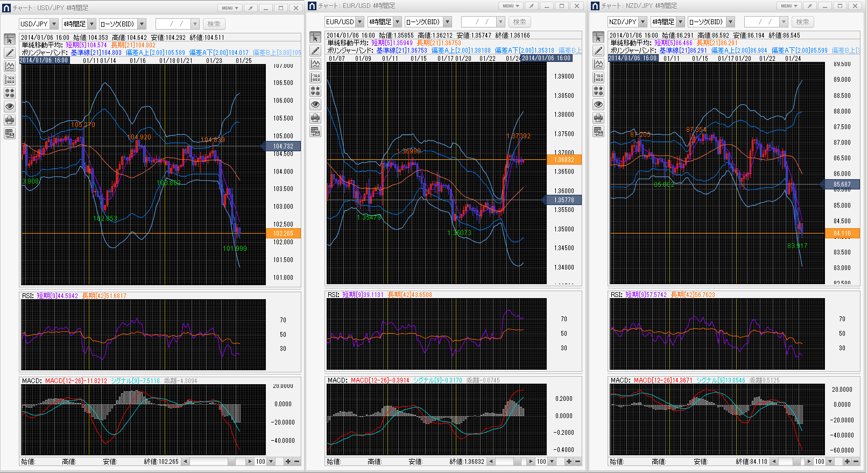This screenshot has height=473, width=868.
Task: Open technical indicators icon in USD/JPY chart
Action: click(10, 66)
